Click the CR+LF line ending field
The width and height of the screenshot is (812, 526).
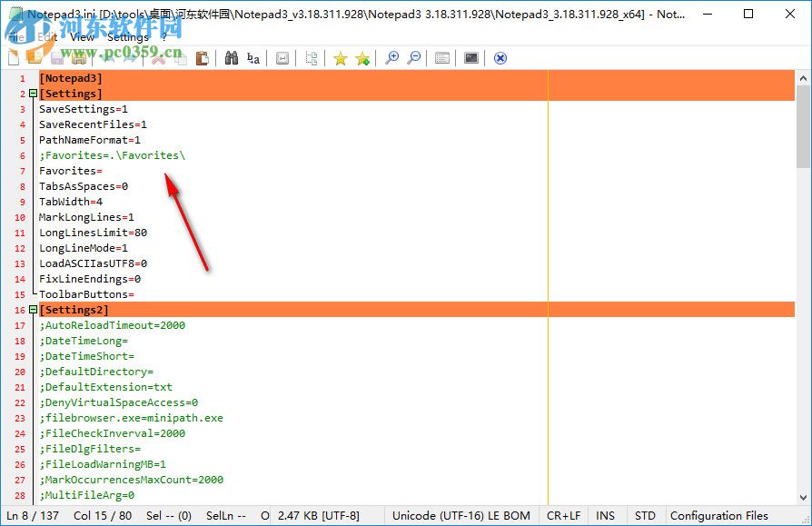tap(563, 516)
